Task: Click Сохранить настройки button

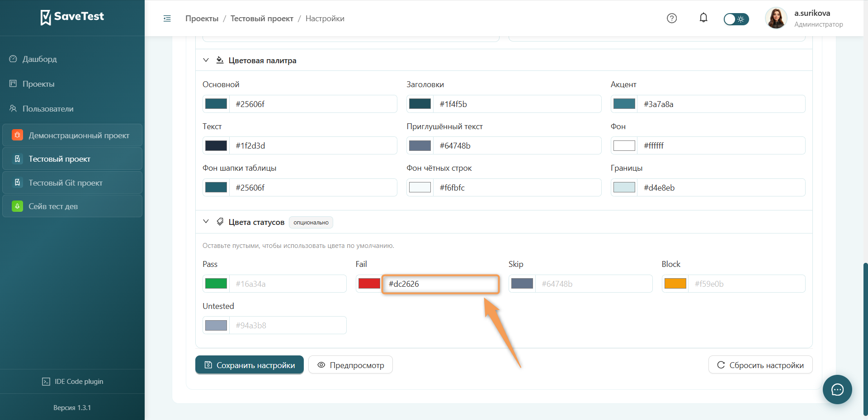Action: click(250, 365)
